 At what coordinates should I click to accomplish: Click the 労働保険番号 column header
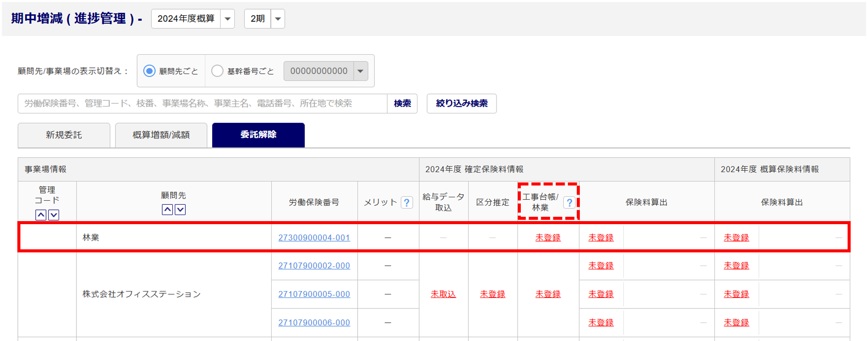314,202
